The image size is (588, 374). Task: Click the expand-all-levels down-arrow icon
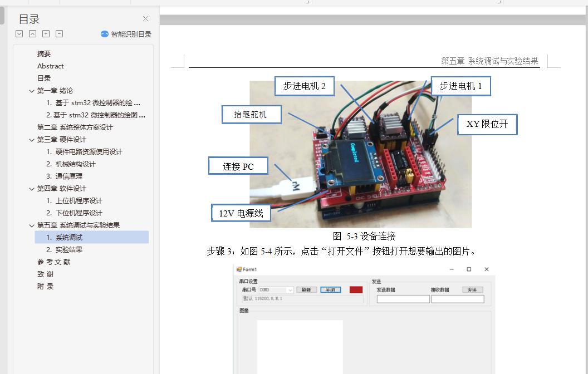pos(19,34)
